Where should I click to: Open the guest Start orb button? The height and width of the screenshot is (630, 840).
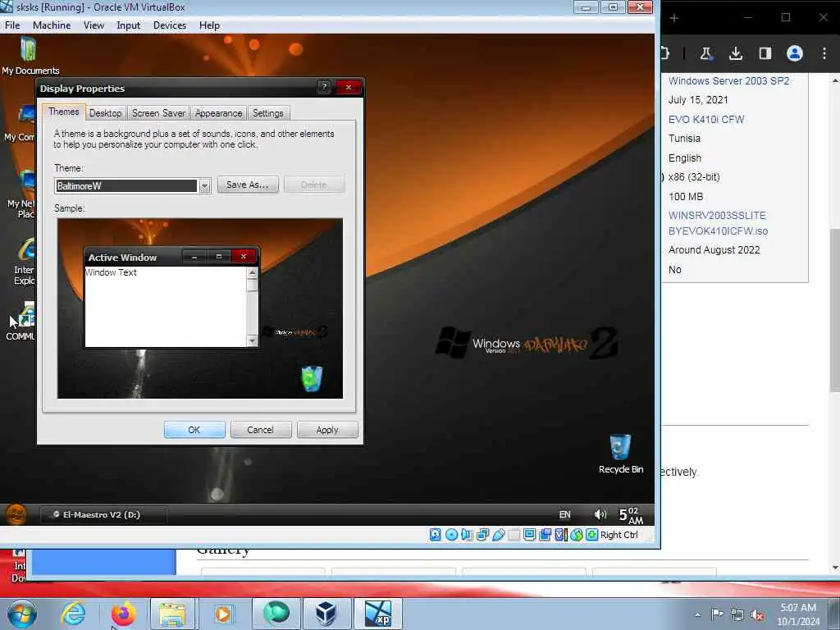click(x=16, y=514)
